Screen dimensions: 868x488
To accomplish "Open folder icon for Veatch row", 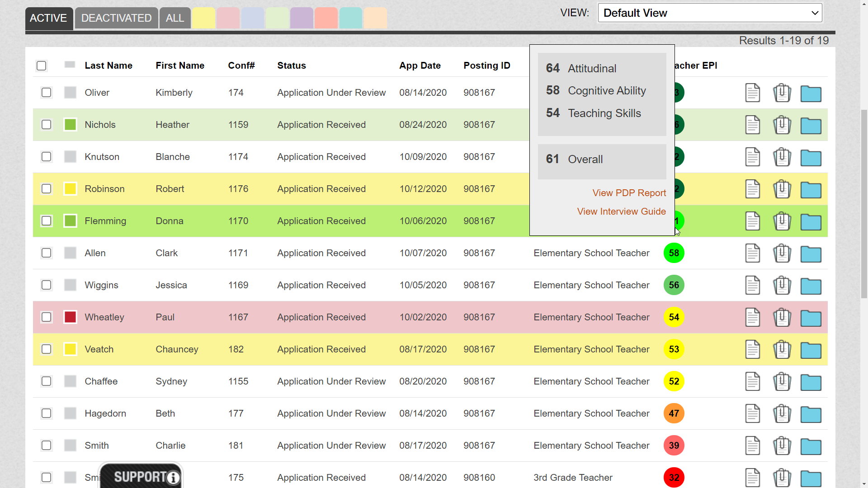I will point(811,350).
